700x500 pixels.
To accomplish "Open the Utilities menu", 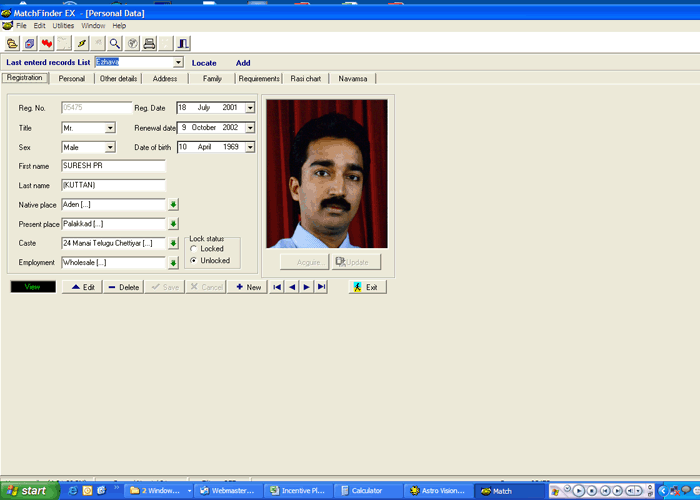I will (63, 25).
